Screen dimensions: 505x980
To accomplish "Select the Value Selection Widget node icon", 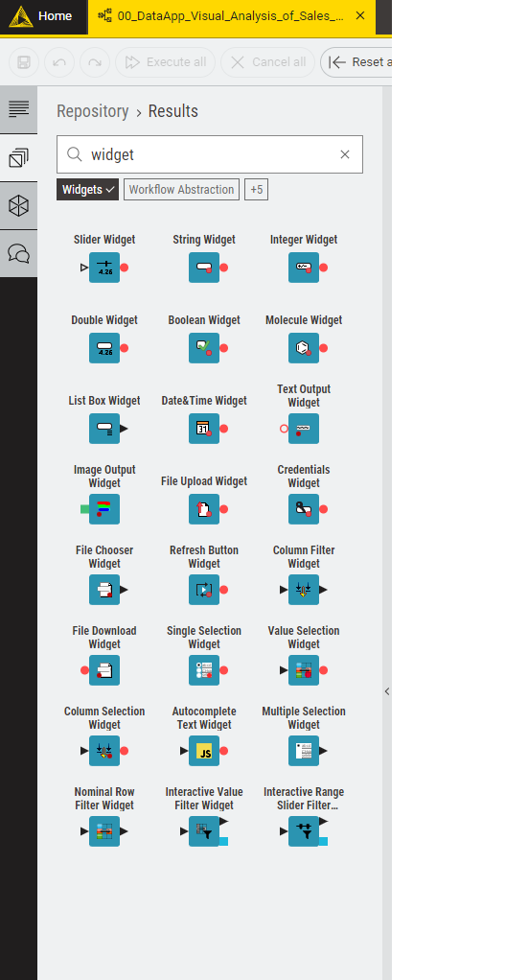I will click(x=304, y=670).
